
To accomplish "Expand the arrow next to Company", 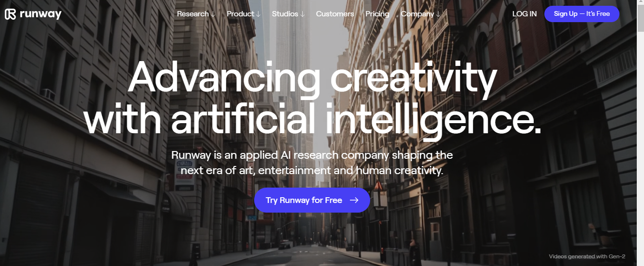I will point(438,14).
